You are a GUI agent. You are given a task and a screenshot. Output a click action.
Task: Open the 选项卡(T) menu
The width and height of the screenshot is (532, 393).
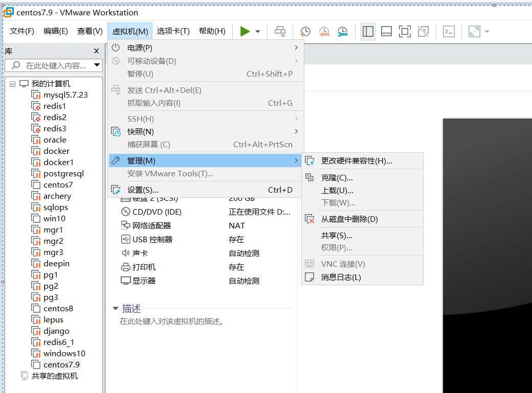pos(173,31)
